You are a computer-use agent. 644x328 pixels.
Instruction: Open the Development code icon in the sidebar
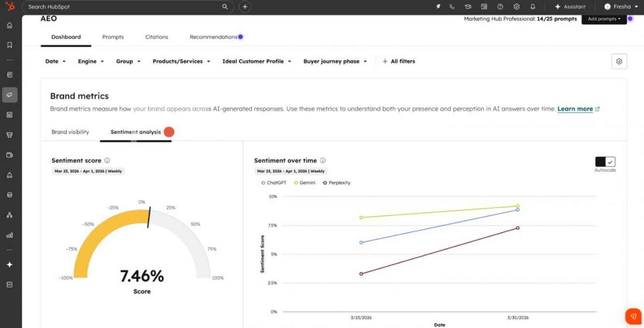pos(10,285)
